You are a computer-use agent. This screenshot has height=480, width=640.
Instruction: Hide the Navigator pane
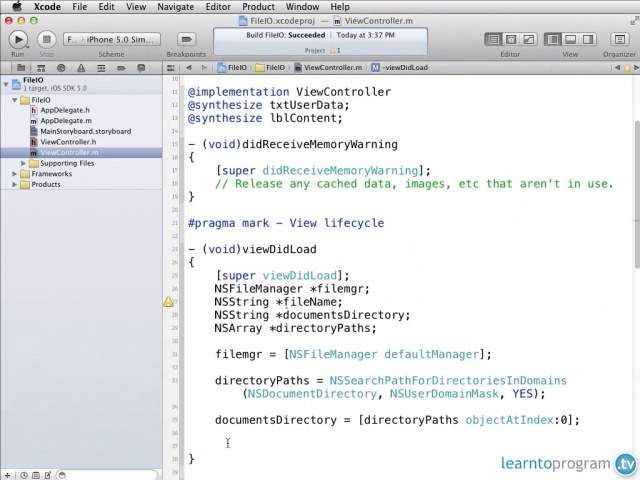[553, 39]
